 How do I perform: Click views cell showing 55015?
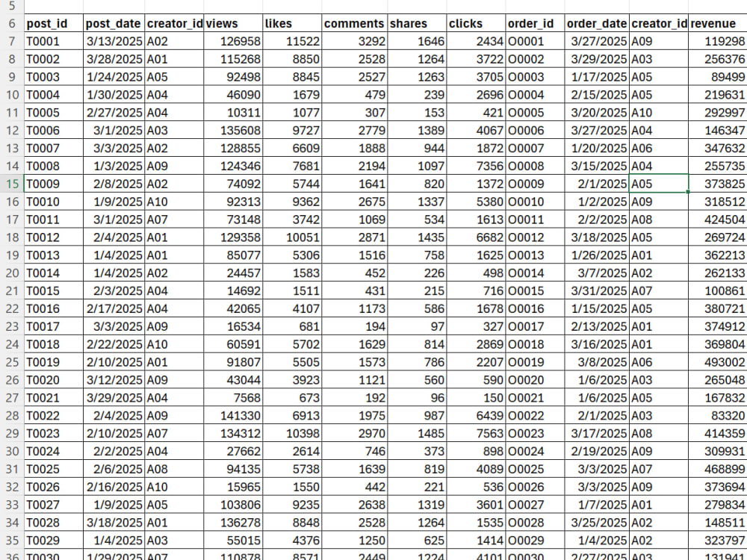point(233,541)
